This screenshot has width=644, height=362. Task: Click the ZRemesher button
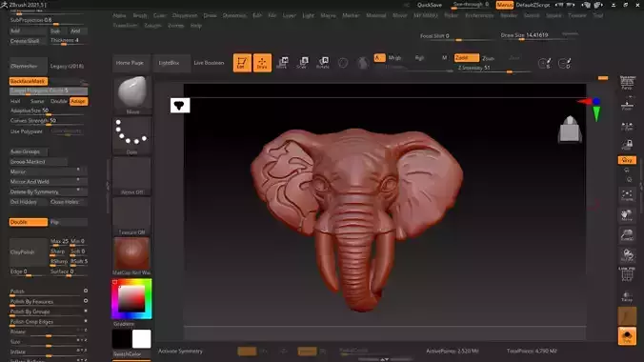tap(29, 66)
